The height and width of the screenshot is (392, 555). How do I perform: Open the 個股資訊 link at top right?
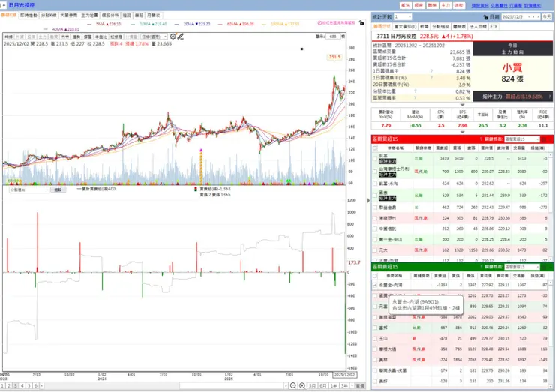click(x=479, y=5)
